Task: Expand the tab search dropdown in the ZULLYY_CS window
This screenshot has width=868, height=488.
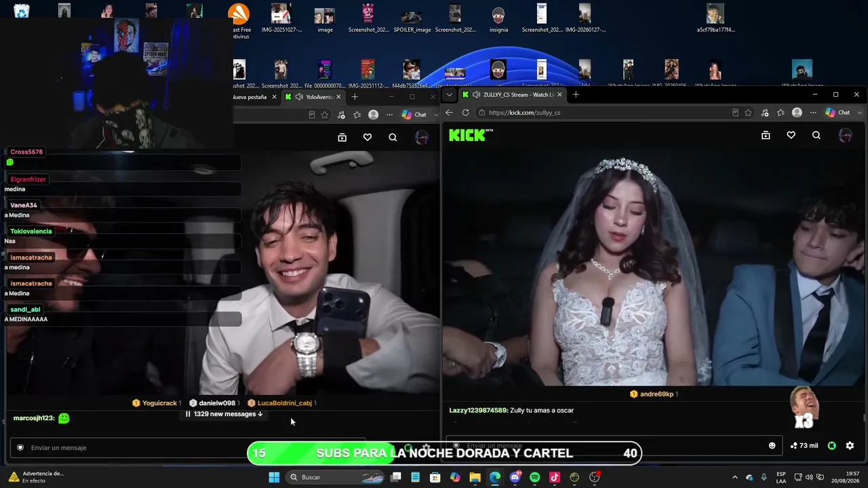Action: 449,95
